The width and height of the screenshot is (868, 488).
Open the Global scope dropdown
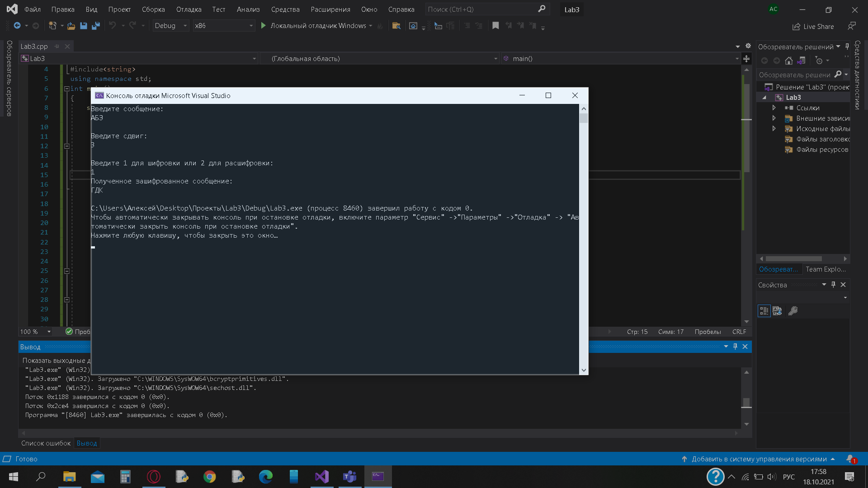pyautogui.click(x=380, y=59)
